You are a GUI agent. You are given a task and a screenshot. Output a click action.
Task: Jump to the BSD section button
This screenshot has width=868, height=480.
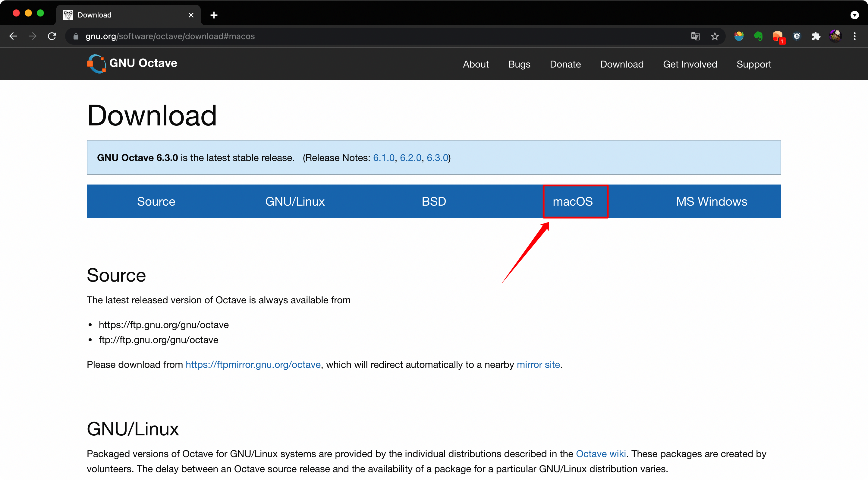pos(434,201)
